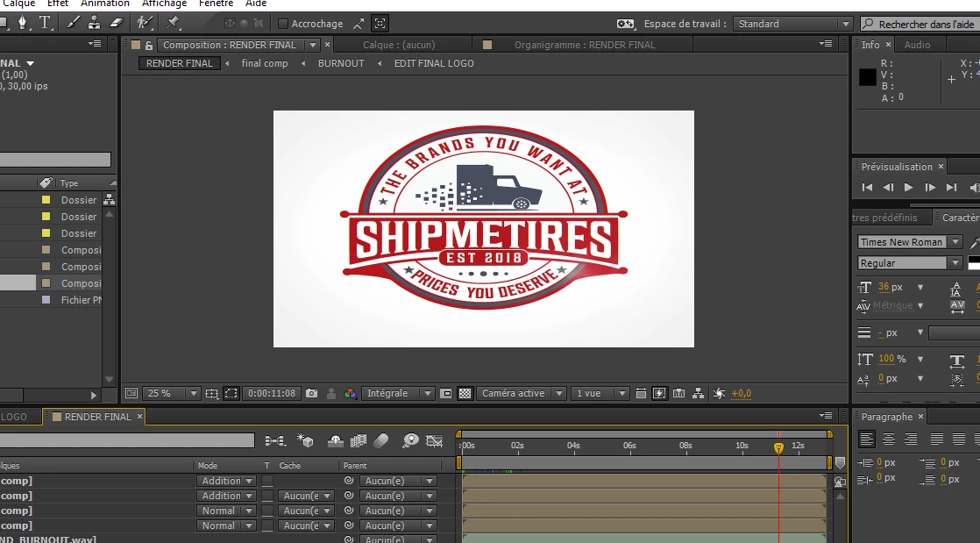The image size is (980, 543).
Task: Select the Brush tool
Action: [x=73, y=23]
